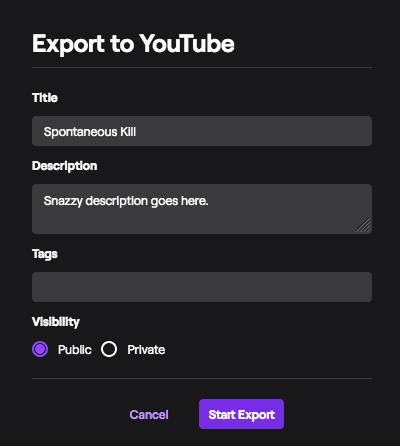Click the Start Export button
The image size is (400, 446).
241,414
